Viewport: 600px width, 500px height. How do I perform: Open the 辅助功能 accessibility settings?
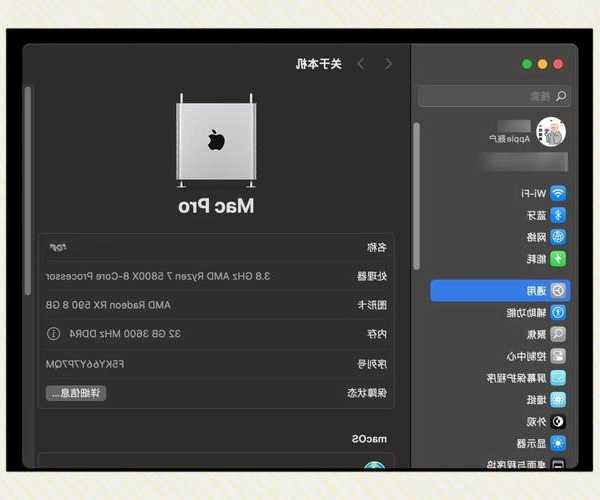point(536,313)
